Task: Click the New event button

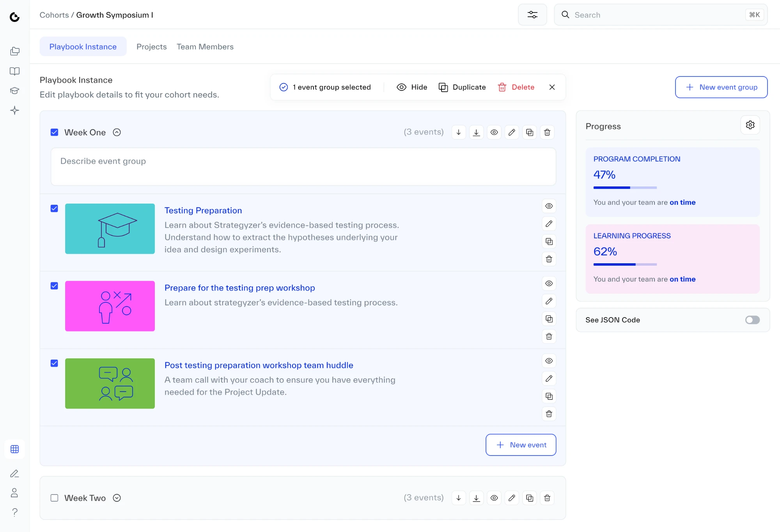Action: [x=521, y=445]
